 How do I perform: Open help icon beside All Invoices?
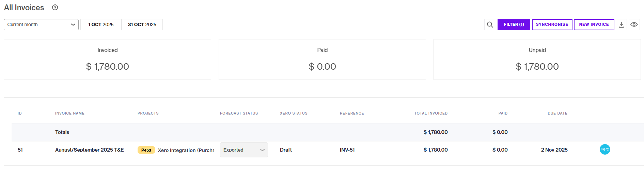[55, 7]
